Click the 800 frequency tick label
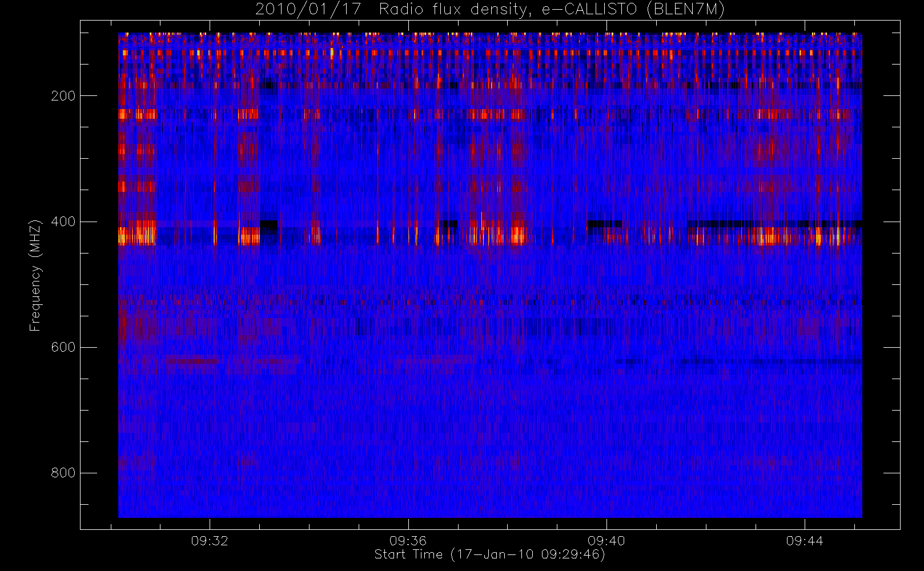 pos(63,473)
